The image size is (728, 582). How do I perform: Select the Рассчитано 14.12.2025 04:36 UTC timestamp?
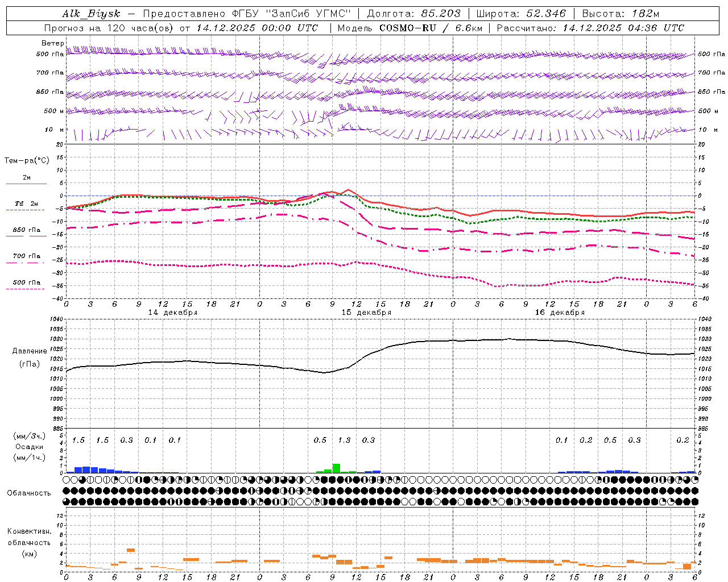click(590, 28)
